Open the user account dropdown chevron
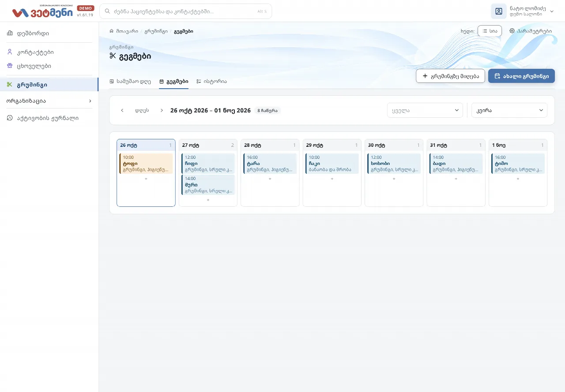 [x=552, y=11]
